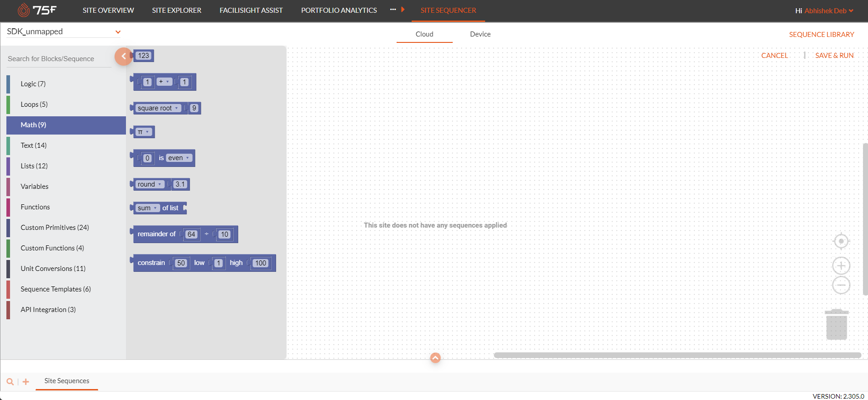Go to Site Explorer
Image resolution: width=868 pixels, height=400 pixels.
click(x=177, y=10)
